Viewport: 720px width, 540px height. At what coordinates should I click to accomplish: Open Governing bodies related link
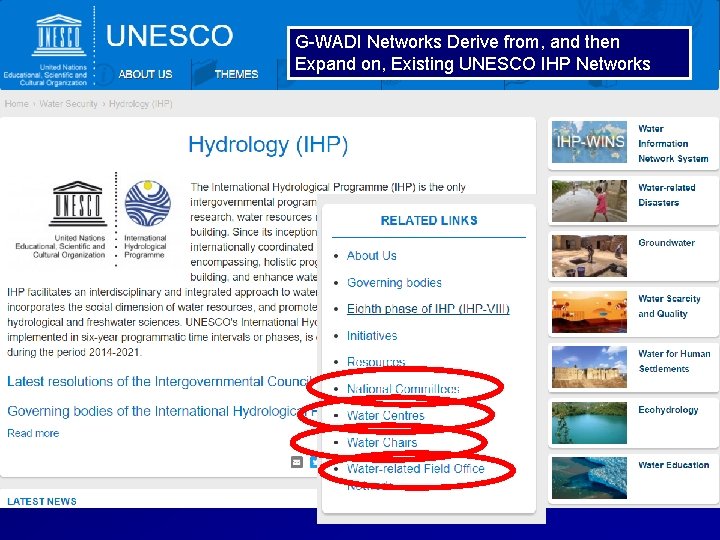[394, 282]
